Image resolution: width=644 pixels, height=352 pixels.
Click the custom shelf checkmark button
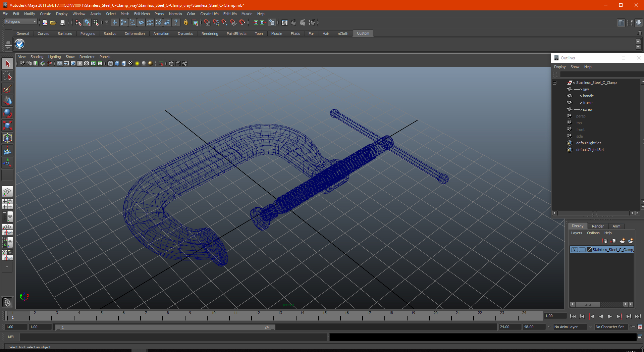(20, 44)
